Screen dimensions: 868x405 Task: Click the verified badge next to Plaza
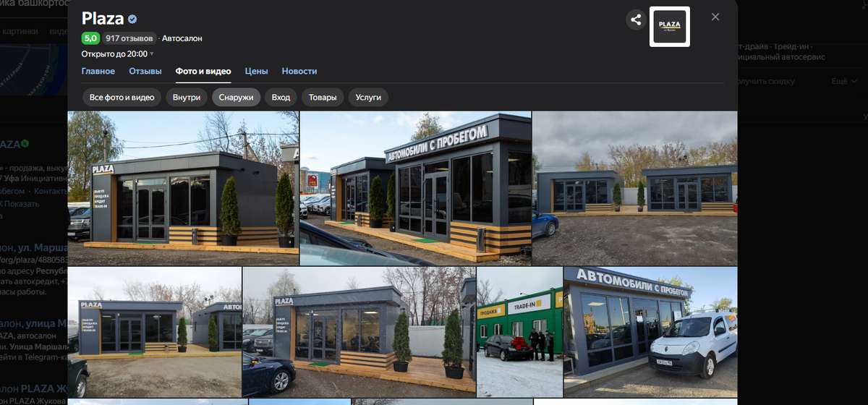coord(133,19)
